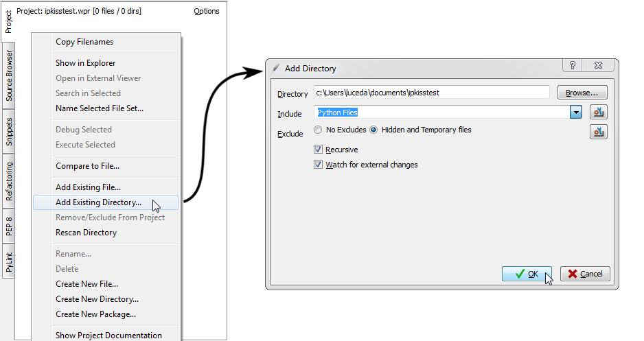Uncheck the Recursive checkbox

[318, 150]
